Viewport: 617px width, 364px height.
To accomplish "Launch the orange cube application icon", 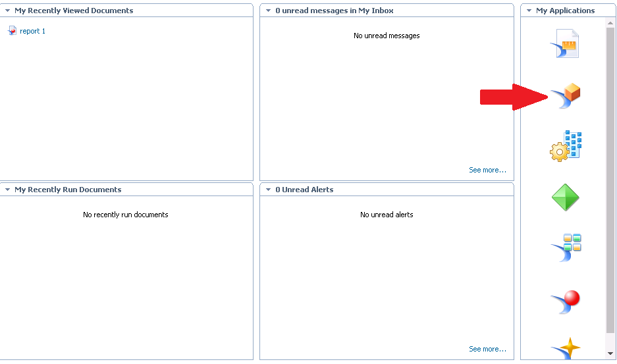I will (566, 95).
